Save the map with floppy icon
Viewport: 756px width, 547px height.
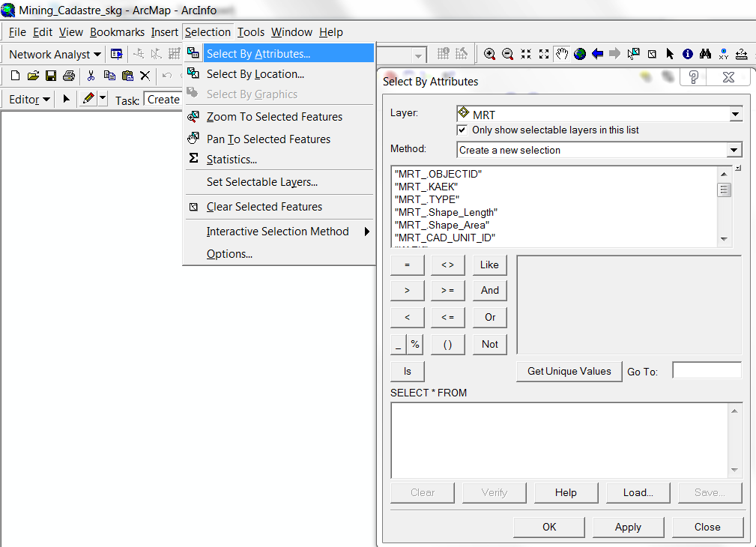coord(51,76)
